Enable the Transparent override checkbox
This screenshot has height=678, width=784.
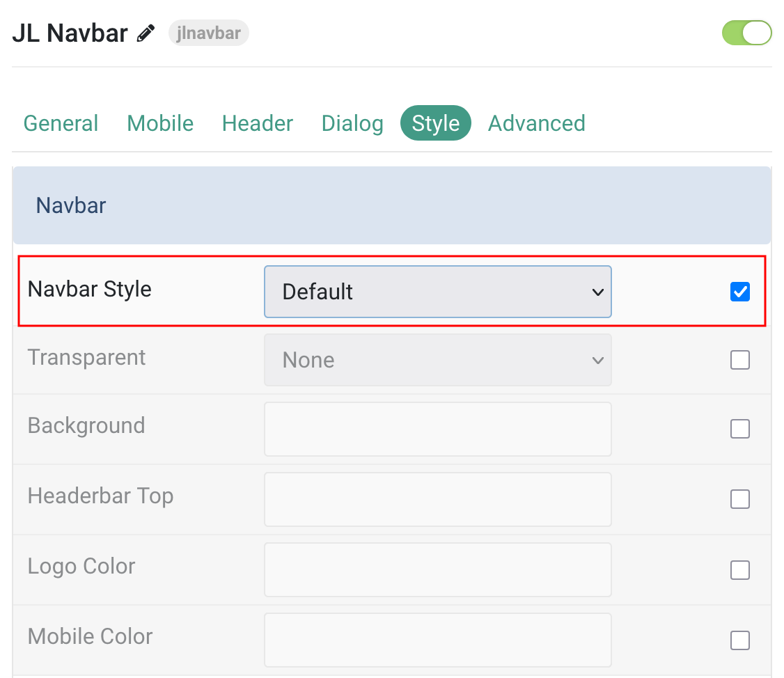[739, 360]
